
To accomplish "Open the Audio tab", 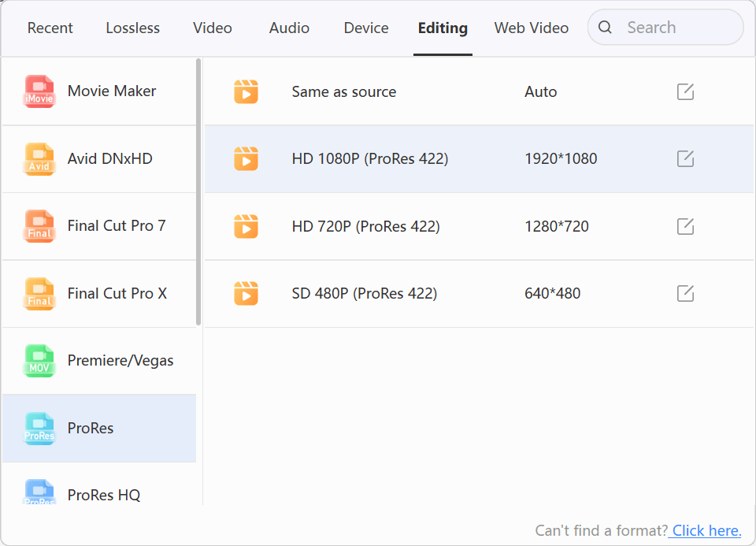I will tap(289, 28).
